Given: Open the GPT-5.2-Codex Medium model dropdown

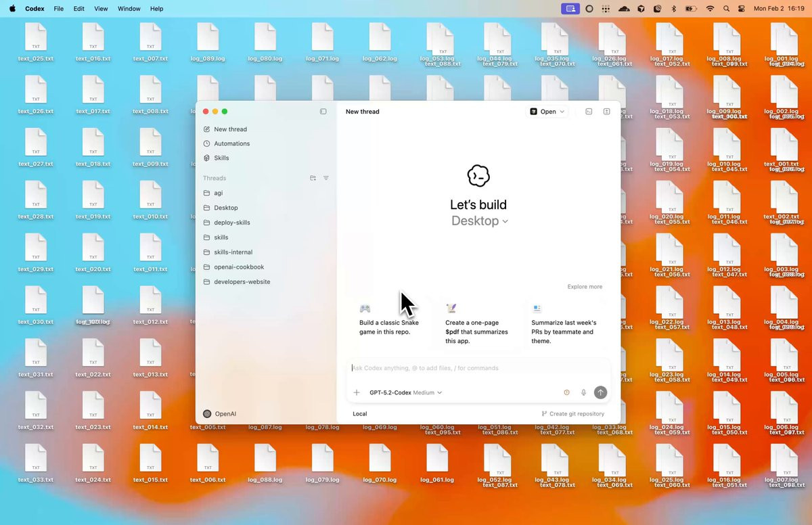Looking at the screenshot, I should click(405, 392).
